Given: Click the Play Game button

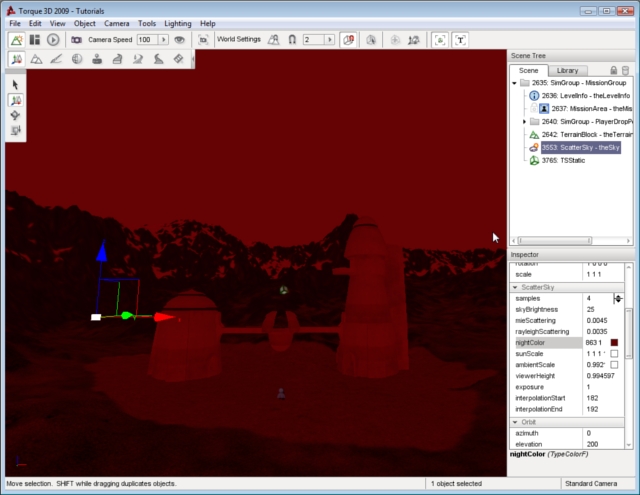Looking at the screenshot, I should [x=53, y=40].
